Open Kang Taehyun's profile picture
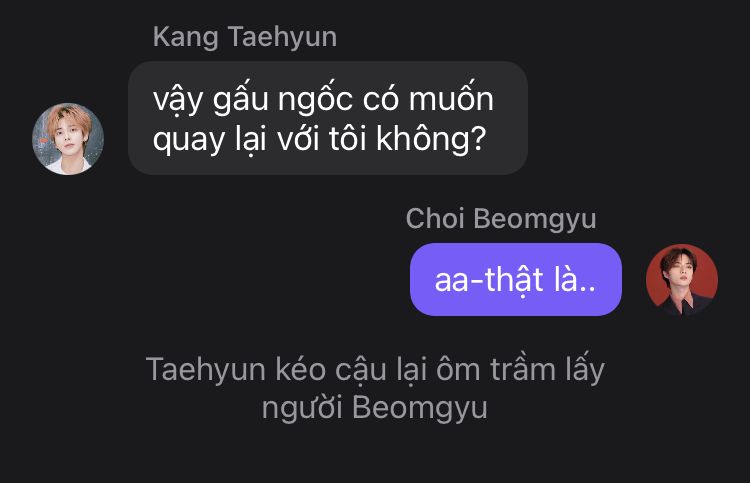This screenshot has height=483, width=750. [x=68, y=139]
